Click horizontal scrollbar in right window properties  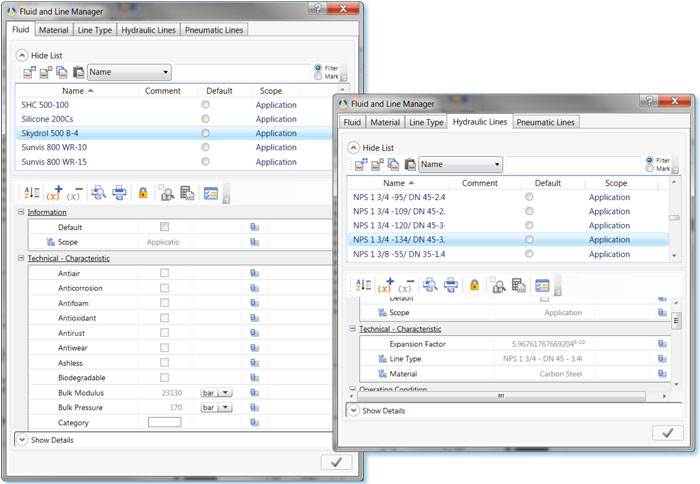[500, 396]
